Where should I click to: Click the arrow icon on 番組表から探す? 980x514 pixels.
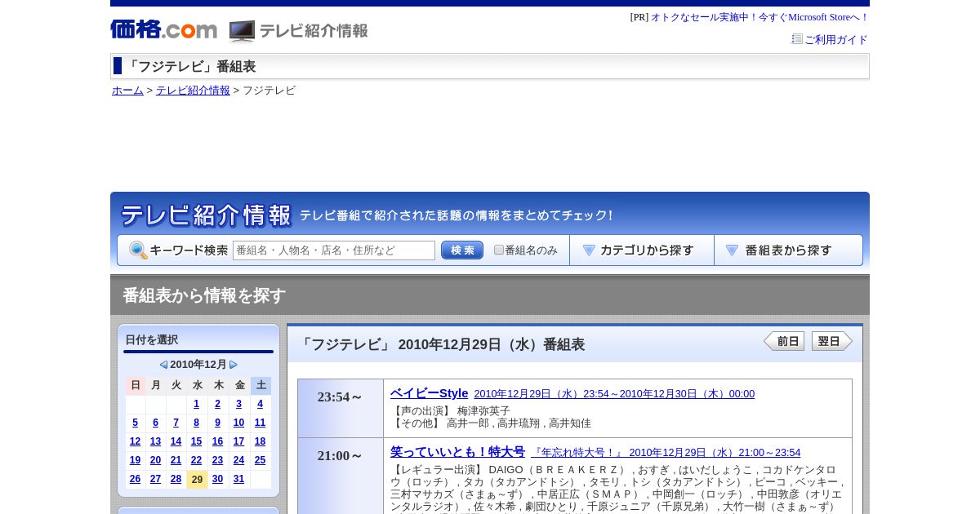pyautogui.click(x=733, y=250)
